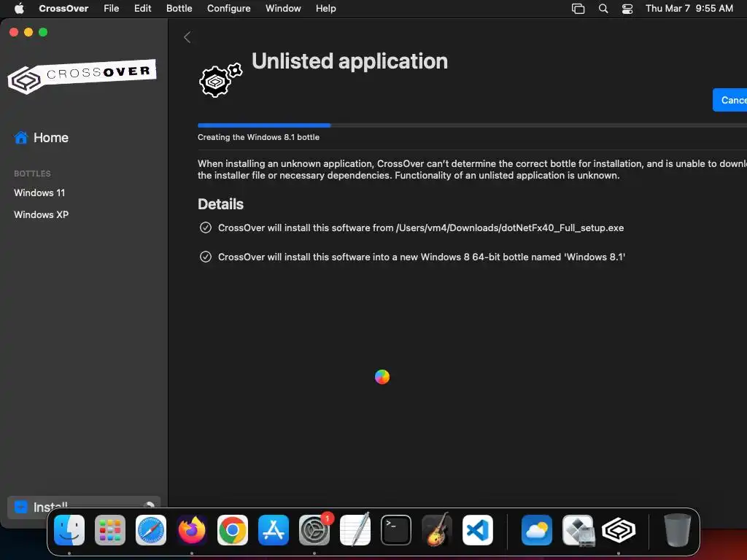Click the CrossOver icon in the Dock
Screen dimensions: 747x560
point(619,530)
